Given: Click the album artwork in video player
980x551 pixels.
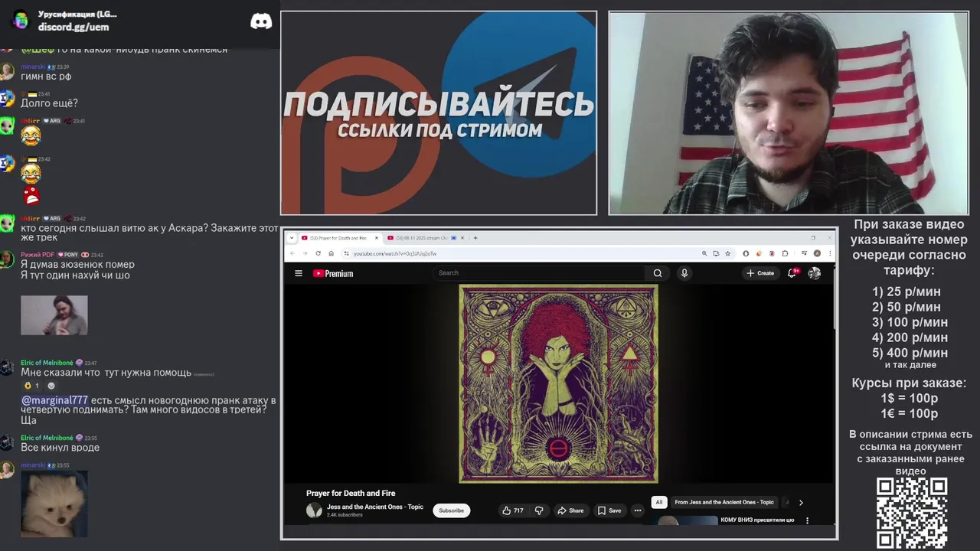Looking at the screenshot, I should pos(558,384).
